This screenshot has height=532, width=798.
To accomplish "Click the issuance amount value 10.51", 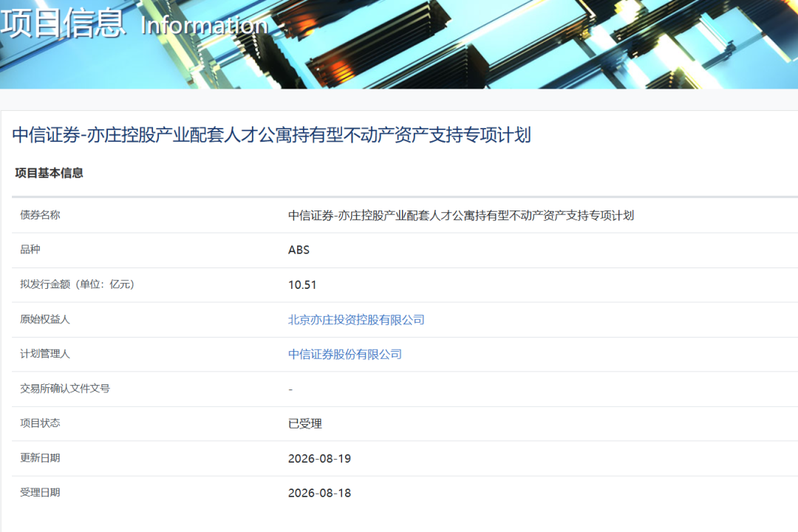I will 302,285.
